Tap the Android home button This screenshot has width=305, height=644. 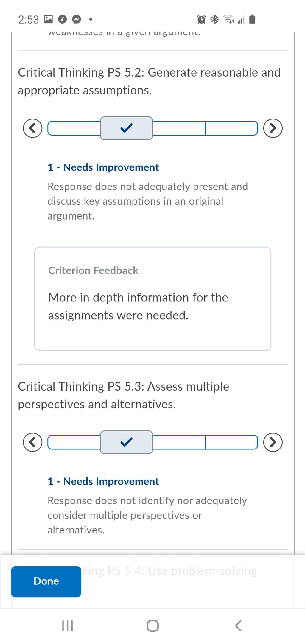click(153, 626)
